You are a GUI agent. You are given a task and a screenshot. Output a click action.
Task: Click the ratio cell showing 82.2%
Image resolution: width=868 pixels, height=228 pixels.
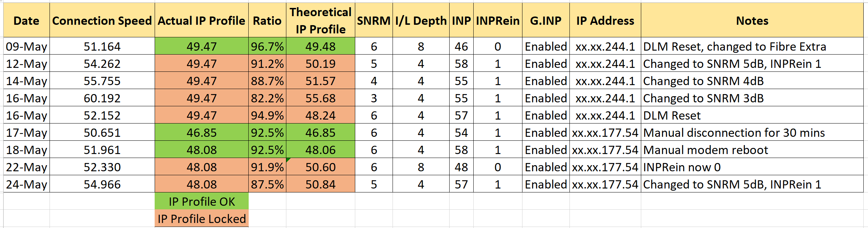coord(267,98)
